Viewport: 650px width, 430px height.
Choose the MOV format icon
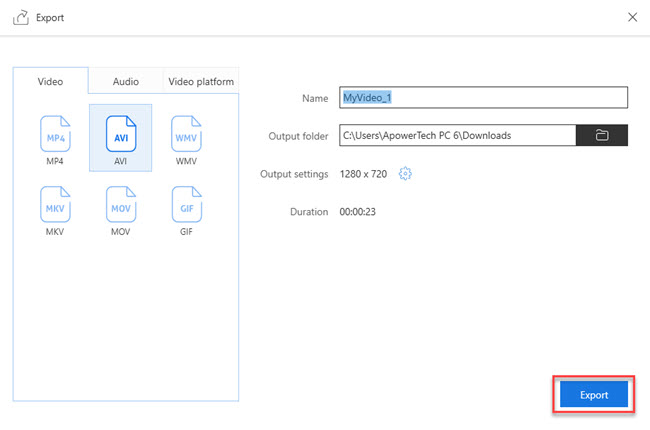point(120,204)
